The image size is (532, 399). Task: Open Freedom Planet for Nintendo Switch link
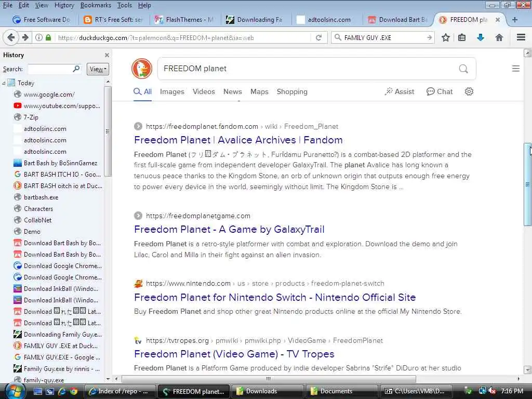[275, 297]
